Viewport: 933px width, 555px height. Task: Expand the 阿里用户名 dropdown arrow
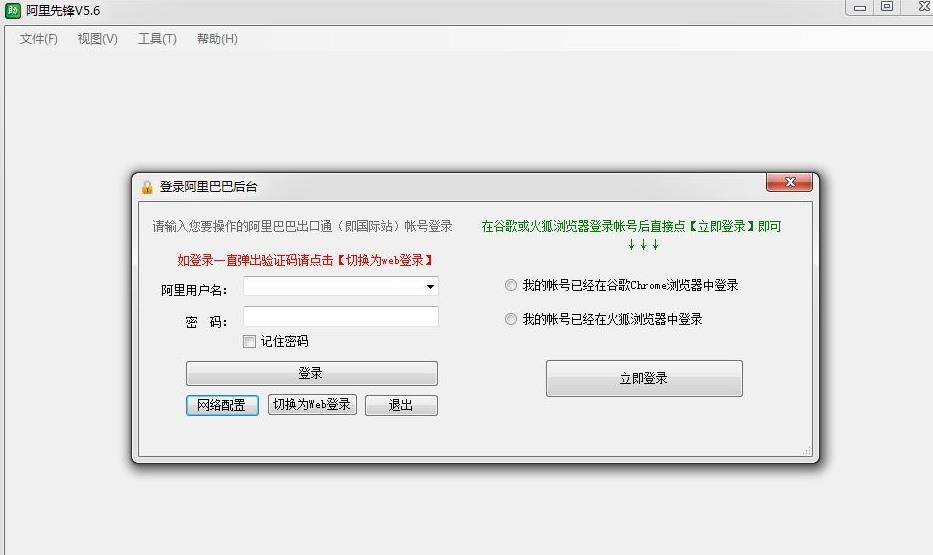430,288
